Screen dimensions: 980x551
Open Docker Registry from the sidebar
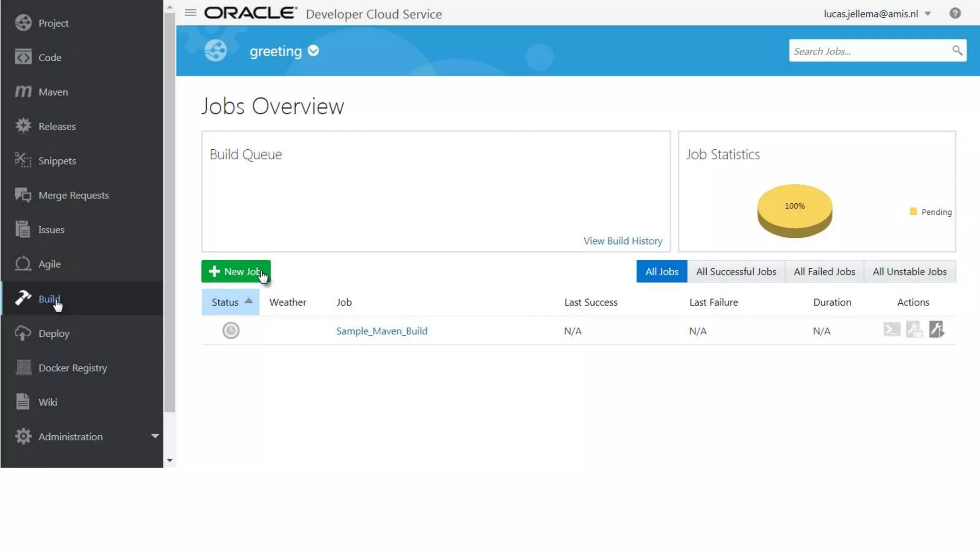(72, 368)
